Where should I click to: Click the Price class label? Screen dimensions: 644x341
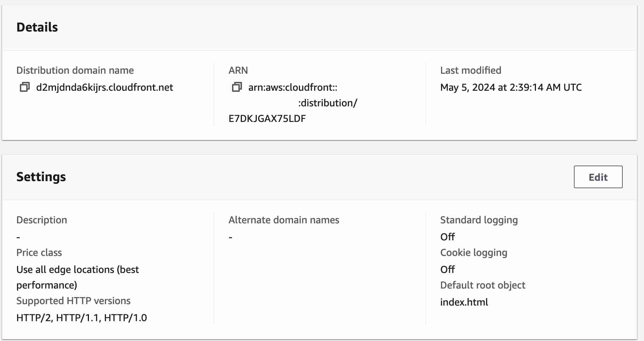pos(39,252)
